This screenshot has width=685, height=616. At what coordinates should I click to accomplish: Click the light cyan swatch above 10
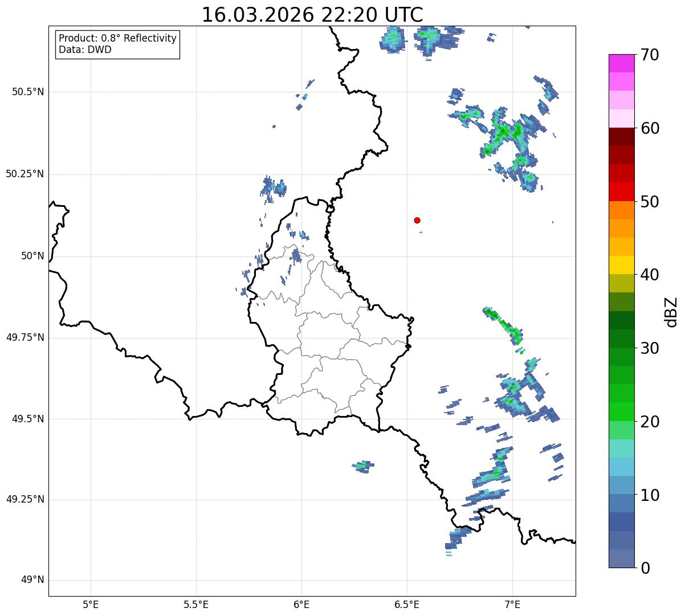[621, 467]
